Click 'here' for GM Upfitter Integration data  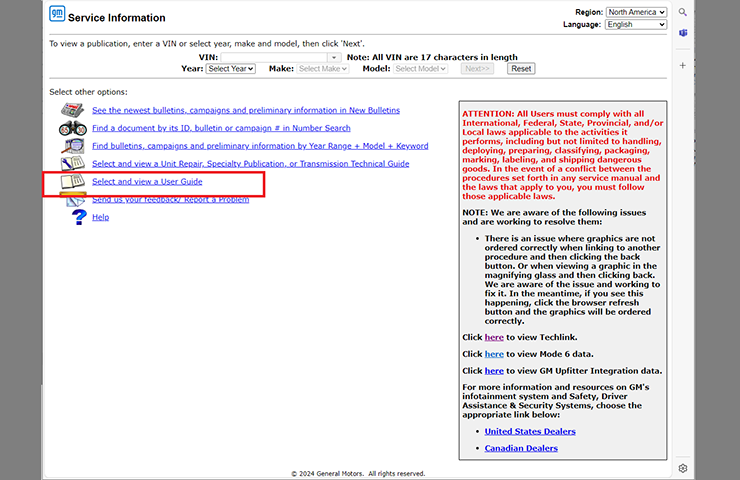(x=494, y=371)
